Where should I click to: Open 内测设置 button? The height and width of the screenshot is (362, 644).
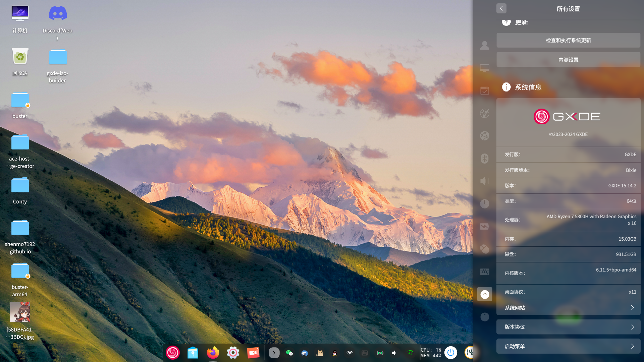[568, 60]
